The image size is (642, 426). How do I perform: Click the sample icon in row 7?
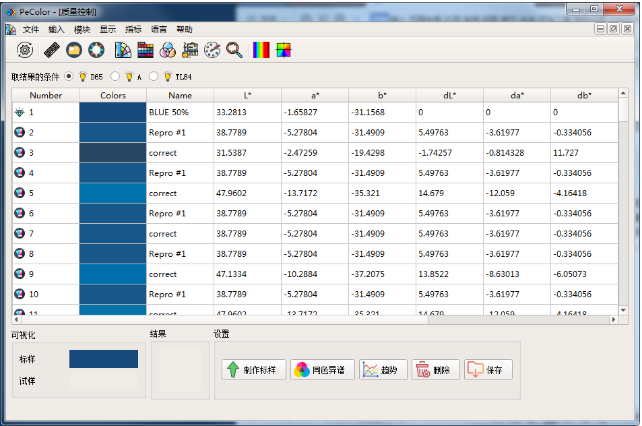[x=19, y=233]
